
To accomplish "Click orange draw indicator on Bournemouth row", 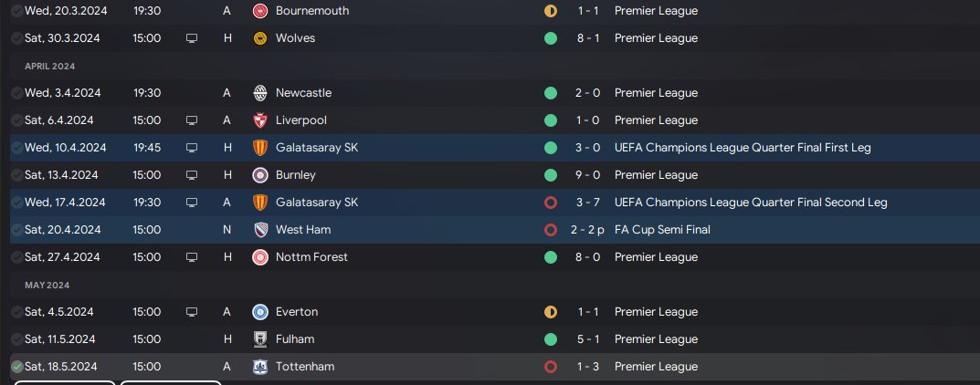I will point(551,11).
